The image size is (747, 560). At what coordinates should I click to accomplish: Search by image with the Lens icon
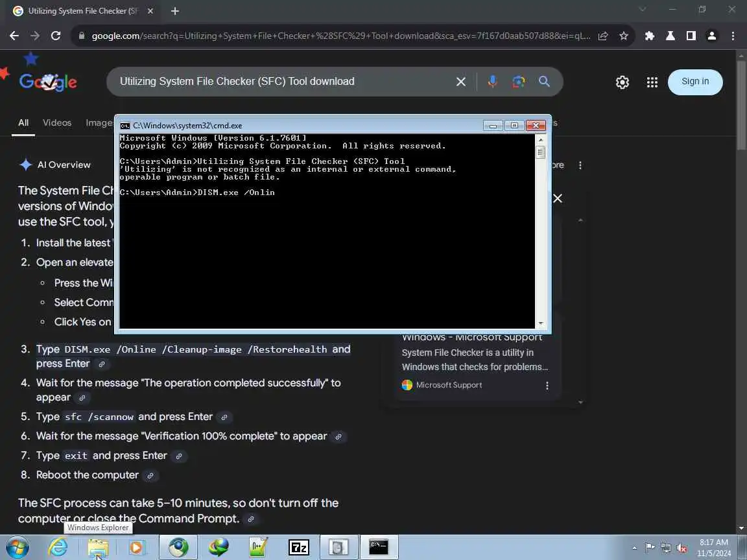pos(518,82)
